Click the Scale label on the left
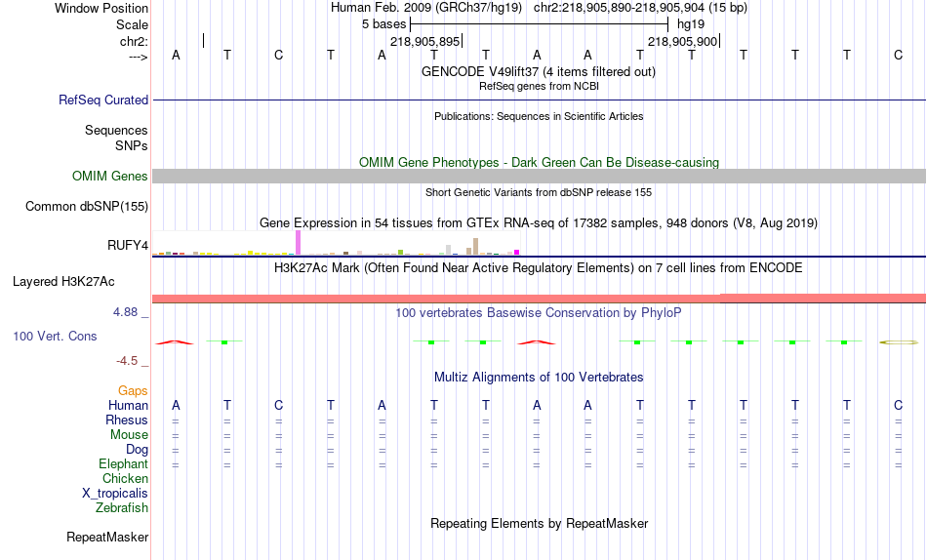Image resolution: width=927 pixels, height=560 pixels. [132, 24]
